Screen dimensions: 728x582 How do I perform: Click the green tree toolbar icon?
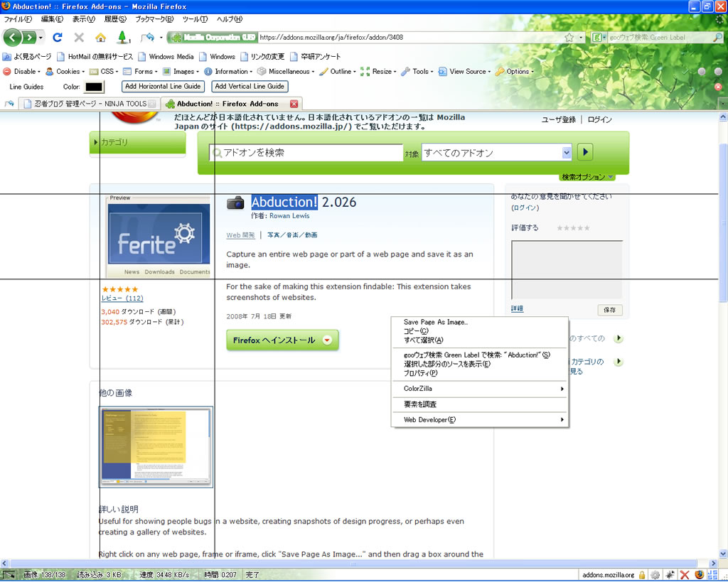tap(122, 37)
